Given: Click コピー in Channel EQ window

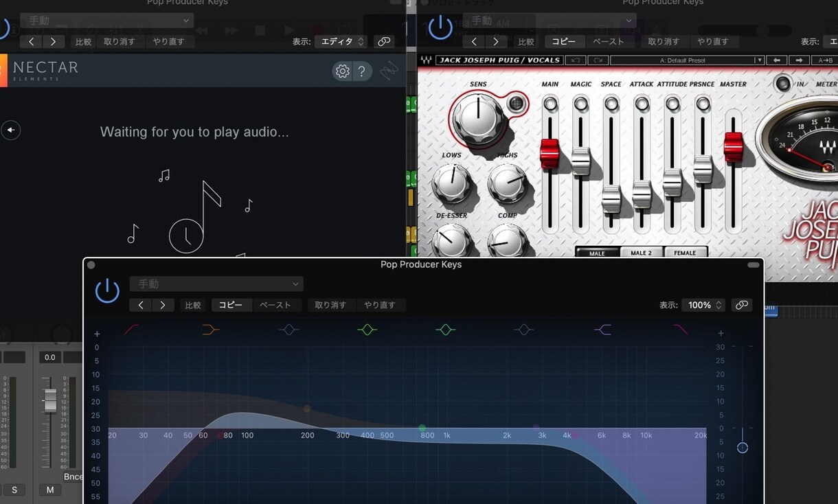Looking at the screenshot, I should (x=231, y=305).
